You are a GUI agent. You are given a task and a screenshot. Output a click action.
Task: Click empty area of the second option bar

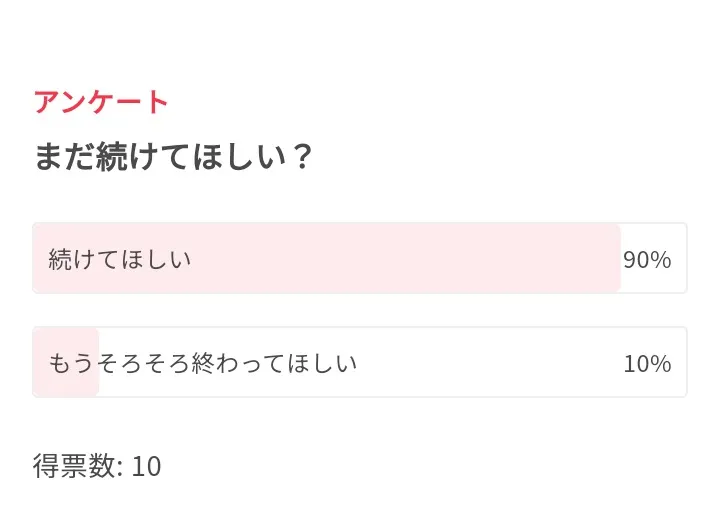pos(491,362)
